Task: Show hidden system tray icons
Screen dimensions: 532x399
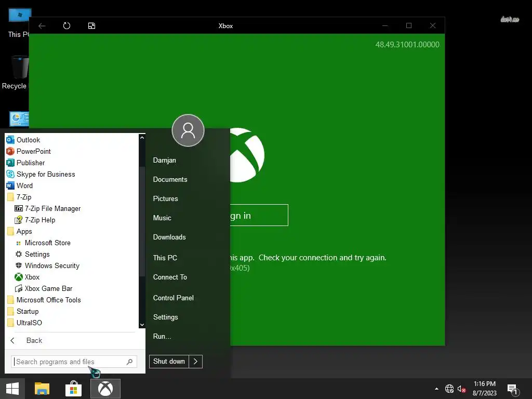Action: pos(436,389)
